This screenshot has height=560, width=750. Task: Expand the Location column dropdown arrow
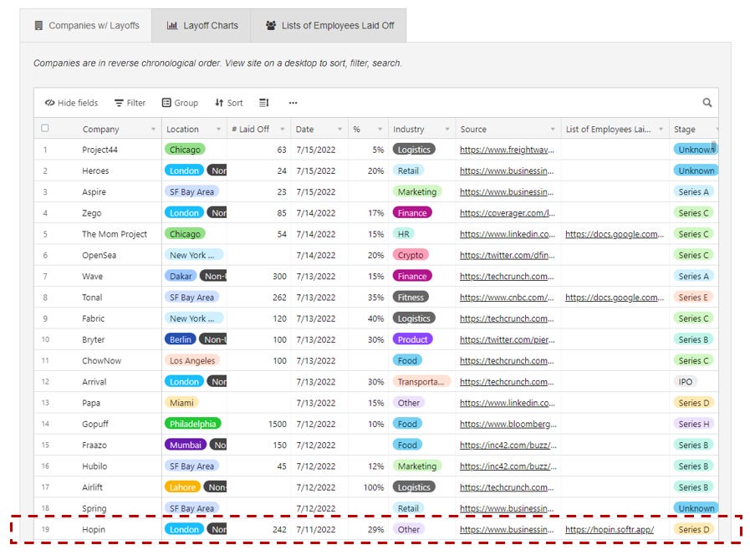218,129
